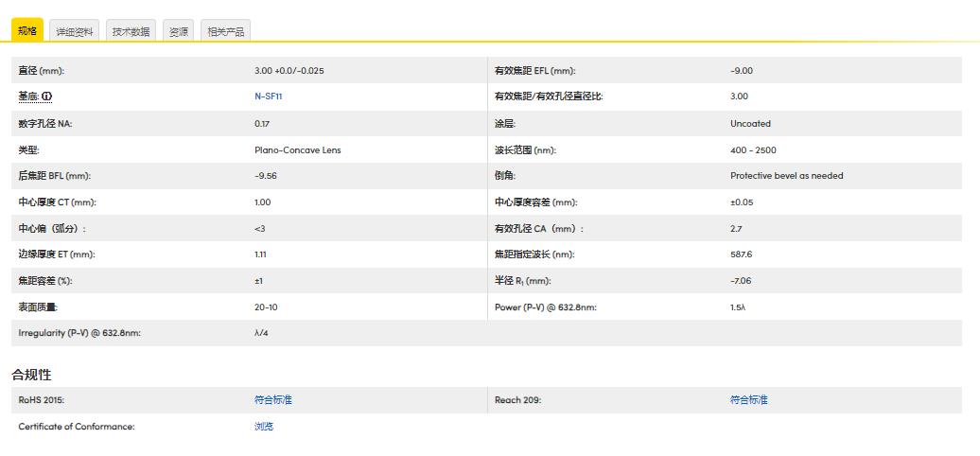Open the Reach 209 符合标准 link

749,400
